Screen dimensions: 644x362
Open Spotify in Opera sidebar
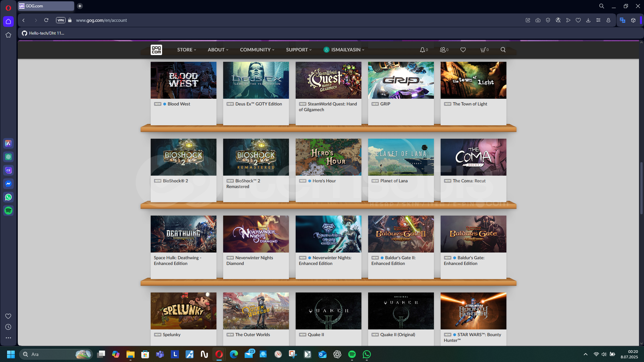8,211
